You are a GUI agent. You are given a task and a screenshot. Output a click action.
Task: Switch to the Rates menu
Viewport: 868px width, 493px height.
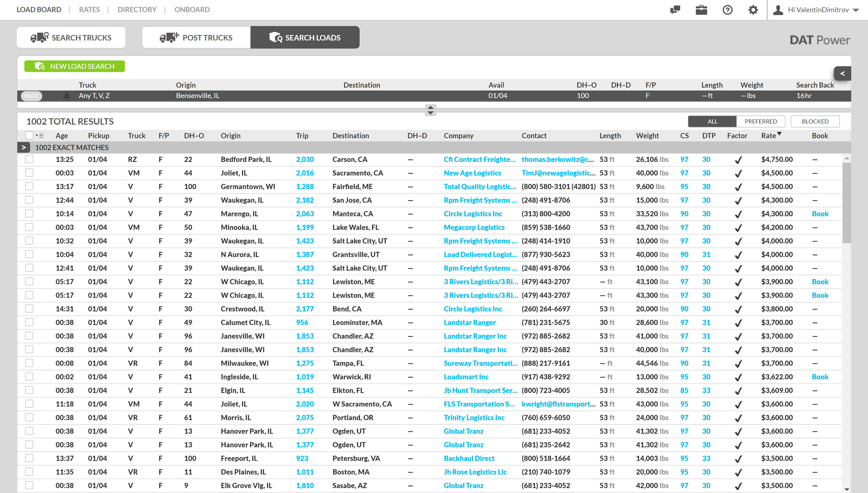tap(89, 10)
